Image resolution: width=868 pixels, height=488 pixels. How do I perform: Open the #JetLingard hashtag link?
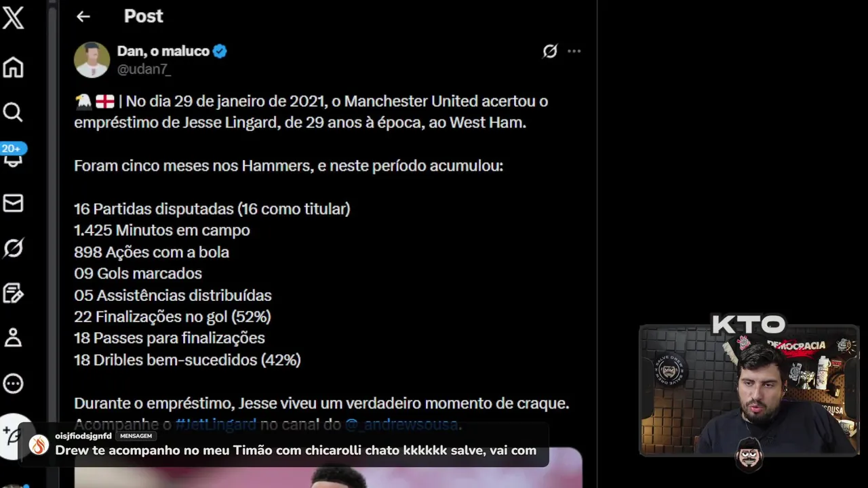click(216, 425)
